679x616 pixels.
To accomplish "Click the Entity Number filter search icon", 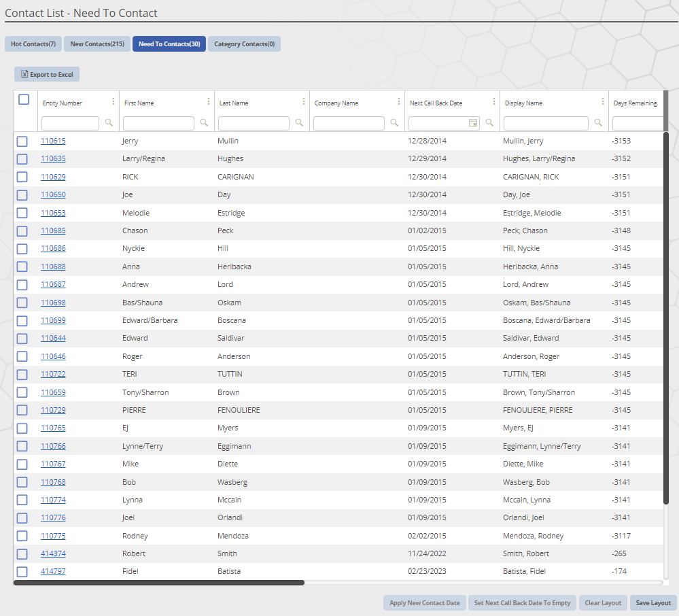I will pyautogui.click(x=109, y=122).
